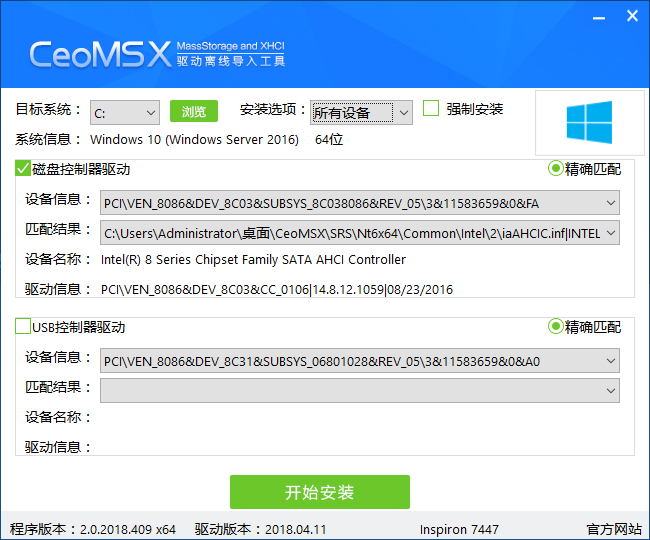Open the empty USB 匹配结果 dropdown
The height and width of the screenshot is (540, 650).
pos(359,390)
